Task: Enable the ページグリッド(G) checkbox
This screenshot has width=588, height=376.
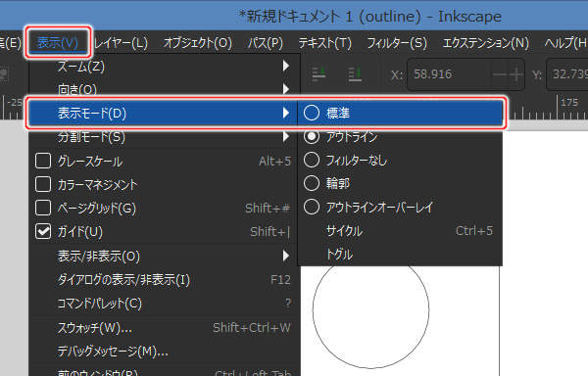Action: (43, 208)
